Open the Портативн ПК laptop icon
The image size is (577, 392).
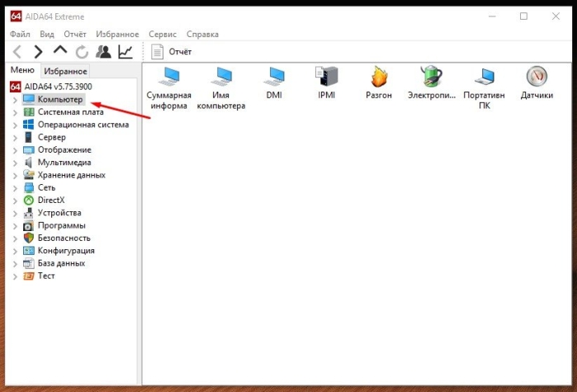tap(485, 88)
